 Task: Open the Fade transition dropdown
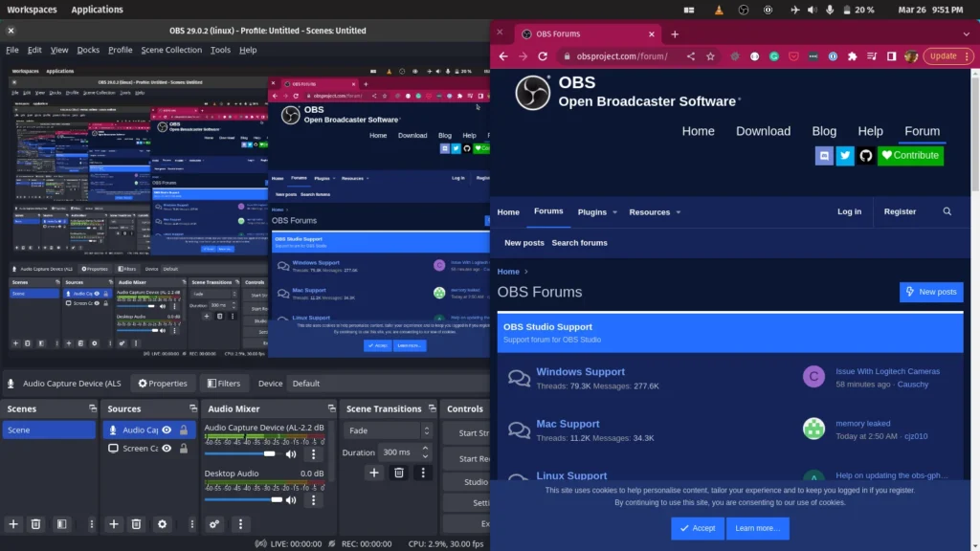(381, 430)
